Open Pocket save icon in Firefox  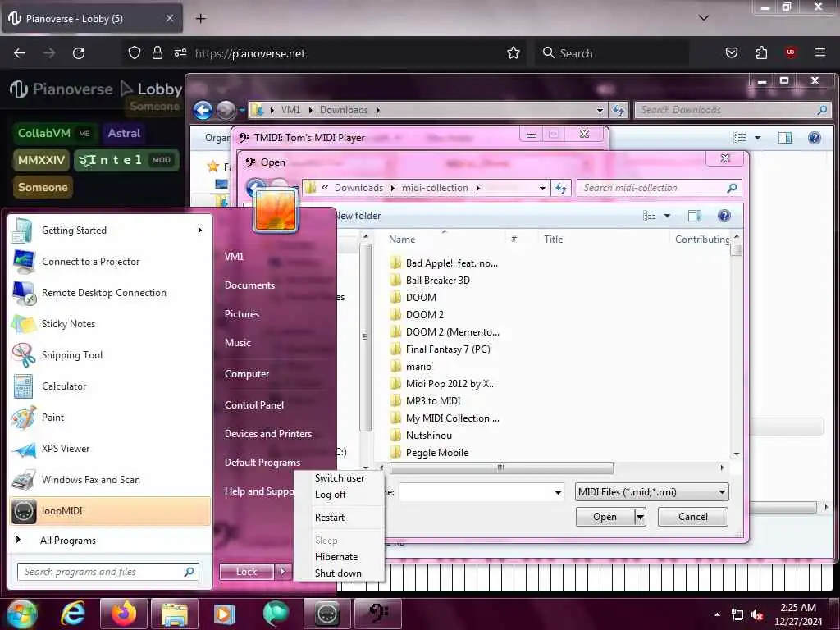pos(731,53)
